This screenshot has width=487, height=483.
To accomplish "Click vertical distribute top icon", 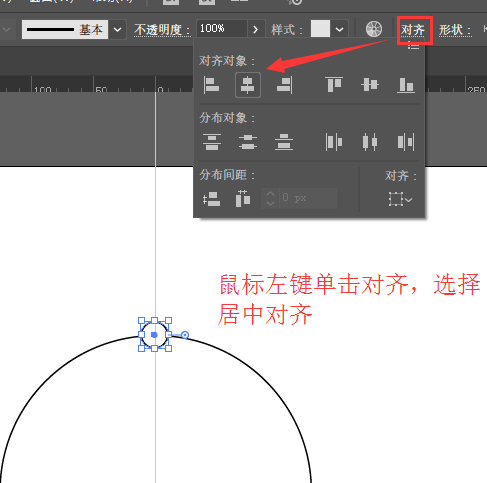I will point(212,142).
